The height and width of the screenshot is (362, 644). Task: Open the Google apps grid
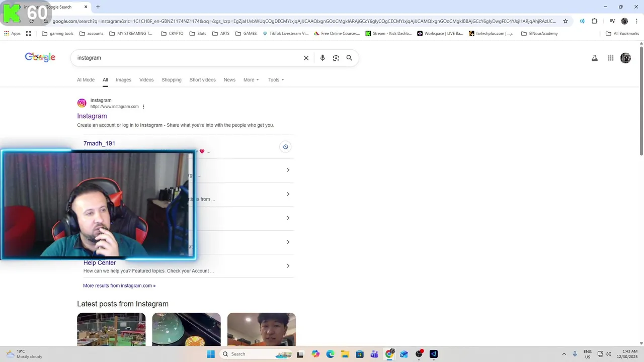(x=611, y=58)
